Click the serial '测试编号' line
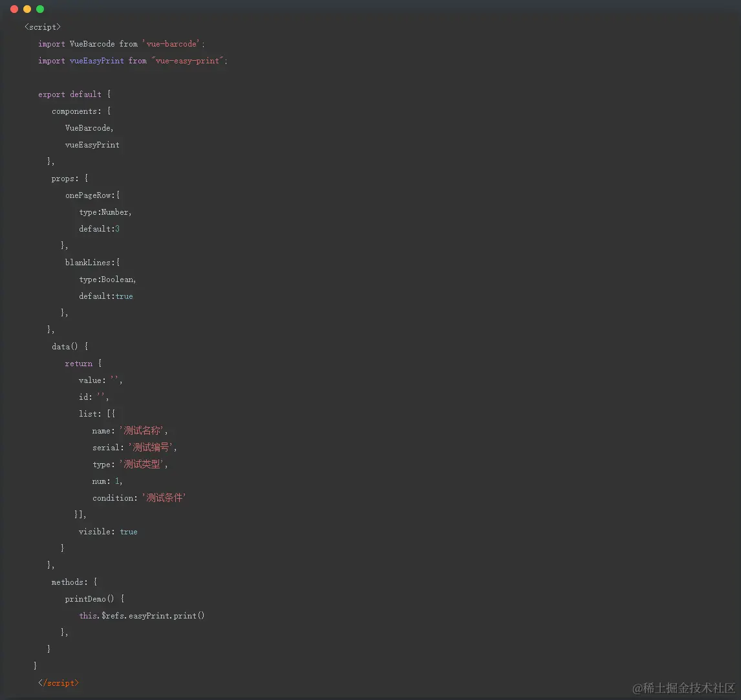This screenshot has width=741, height=700. [134, 448]
